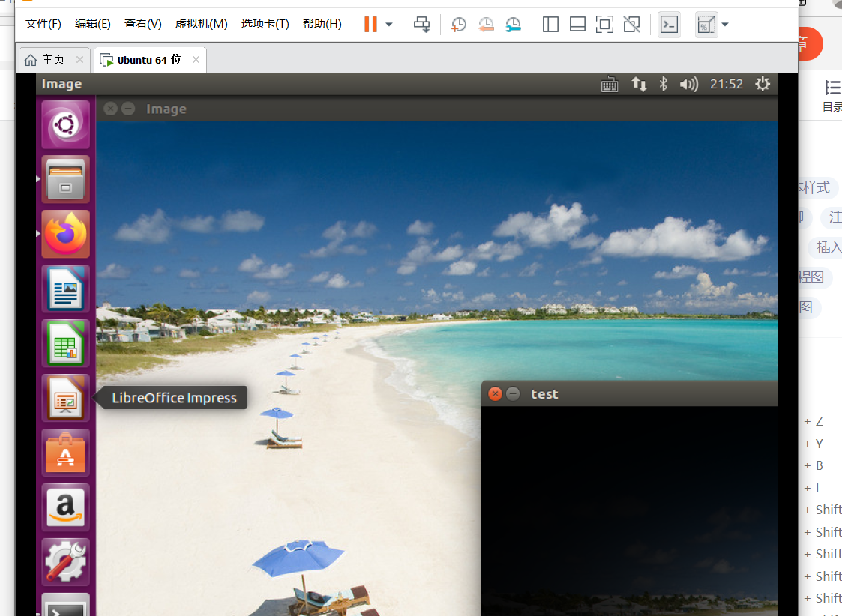
Task: Toggle the console view button
Action: [669, 24]
